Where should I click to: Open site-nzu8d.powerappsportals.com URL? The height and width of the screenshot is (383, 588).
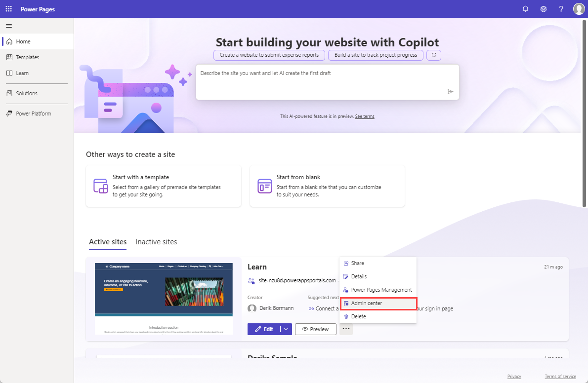point(297,280)
